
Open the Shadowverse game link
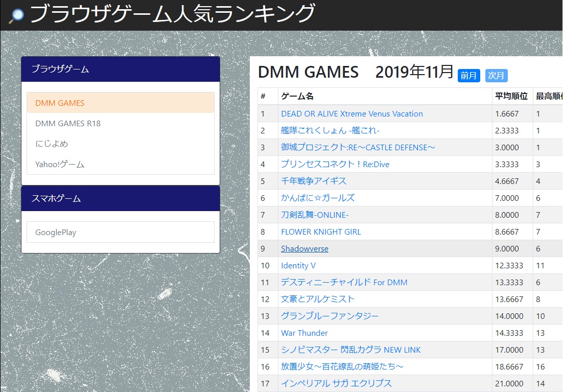(304, 248)
